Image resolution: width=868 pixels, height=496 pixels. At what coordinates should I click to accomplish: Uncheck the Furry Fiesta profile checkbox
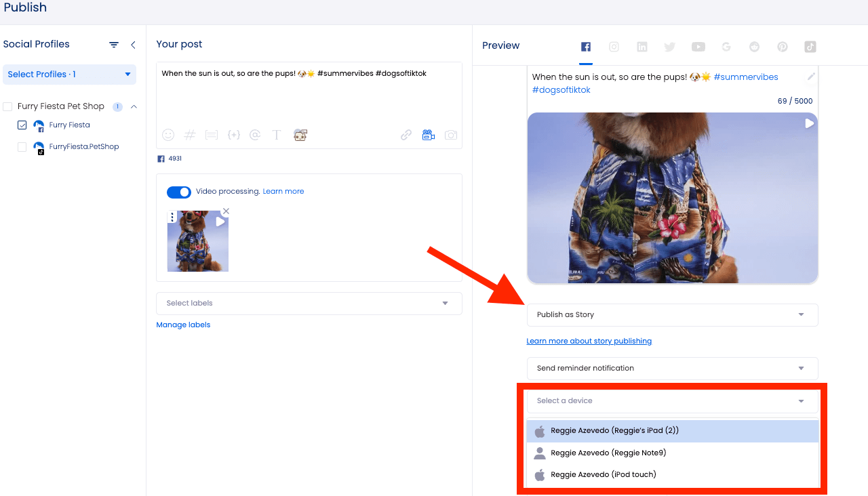pyautogui.click(x=22, y=125)
